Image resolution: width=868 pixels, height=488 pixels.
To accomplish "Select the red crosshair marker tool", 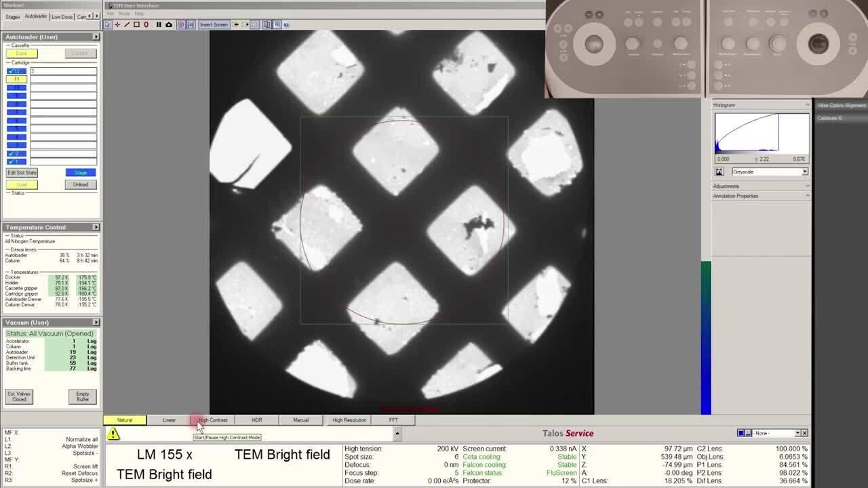I will pos(117,24).
